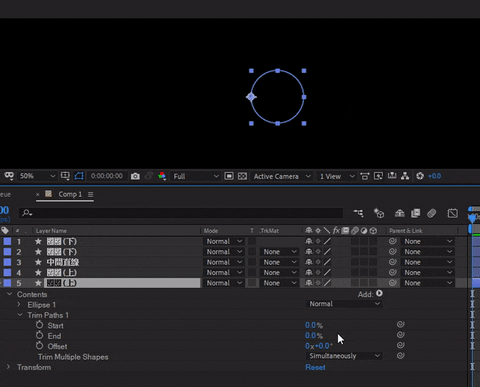Click the layer search field
This screenshot has height=387, width=480.
click(x=181, y=213)
